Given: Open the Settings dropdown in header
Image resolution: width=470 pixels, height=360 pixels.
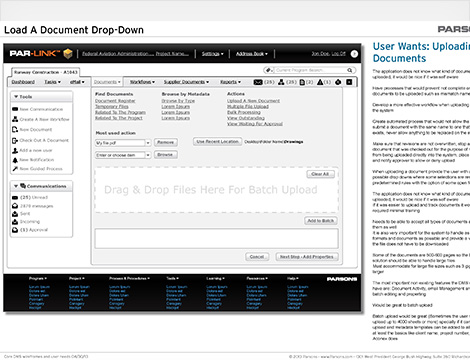Looking at the screenshot, I should pyautogui.click(x=213, y=54).
